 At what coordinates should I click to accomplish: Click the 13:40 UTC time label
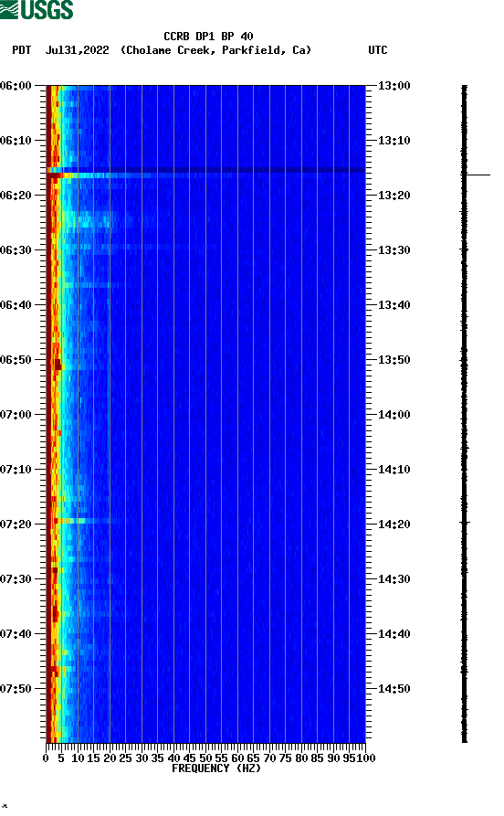pos(394,305)
